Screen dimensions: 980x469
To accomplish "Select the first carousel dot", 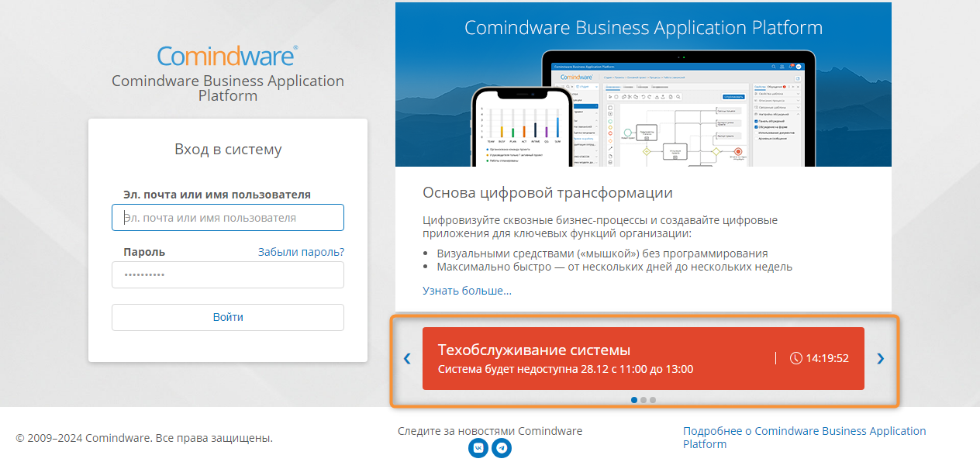I will [x=634, y=400].
